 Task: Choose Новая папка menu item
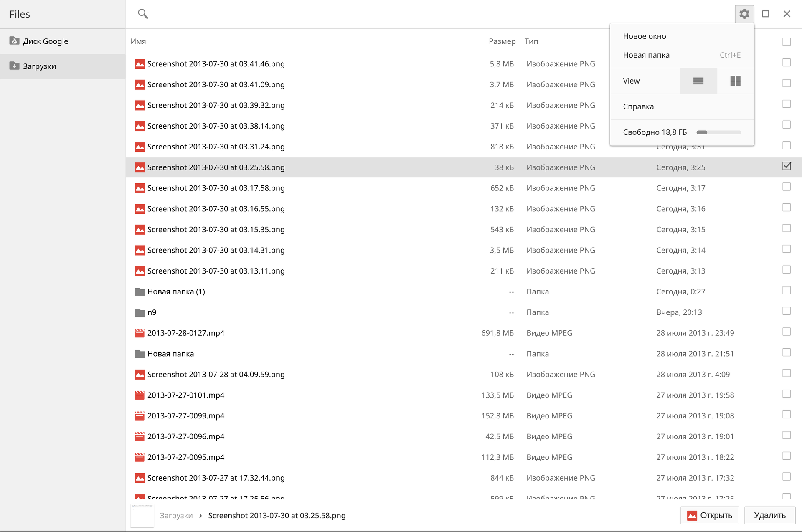[682, 55]
